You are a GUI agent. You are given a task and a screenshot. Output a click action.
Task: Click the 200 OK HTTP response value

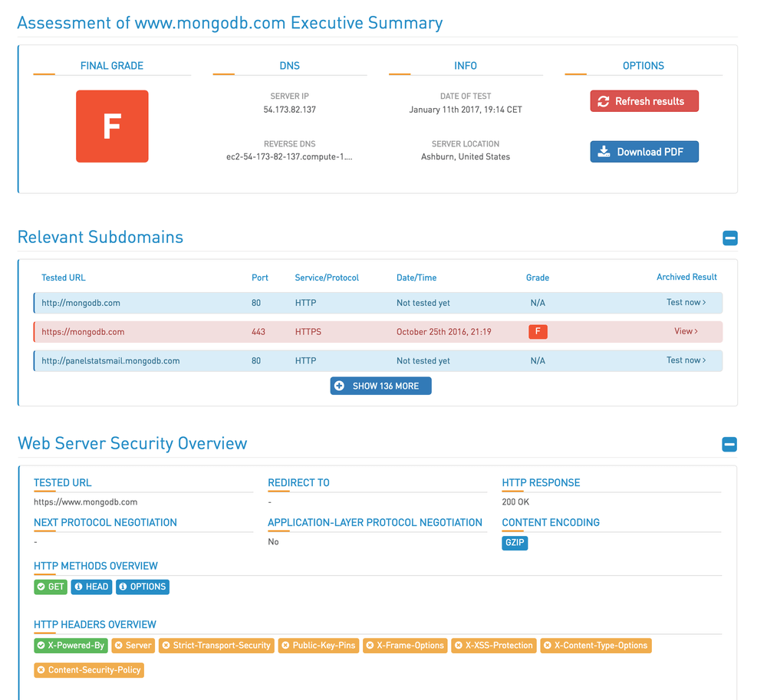point(515,502)
